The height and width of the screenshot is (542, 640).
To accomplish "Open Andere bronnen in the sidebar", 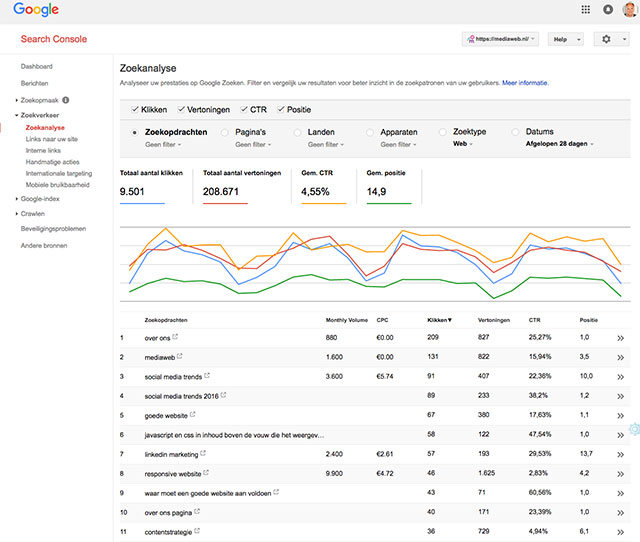I will 44,245.
